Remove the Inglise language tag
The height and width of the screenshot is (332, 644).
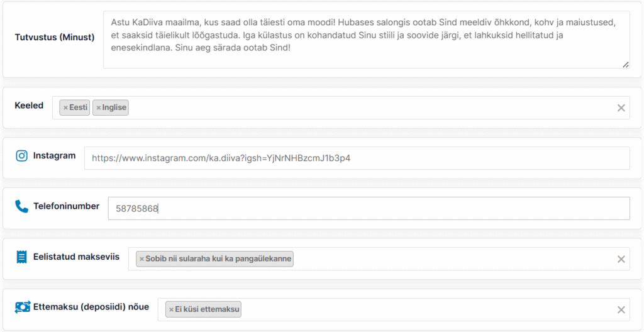pyautogui.click(x=98, y=108)
